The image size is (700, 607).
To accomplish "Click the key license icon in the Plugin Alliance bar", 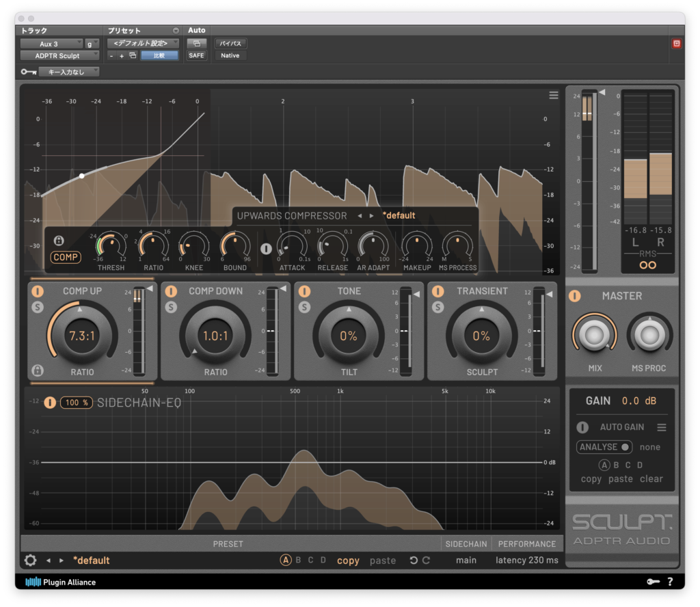I will [653, 582].
